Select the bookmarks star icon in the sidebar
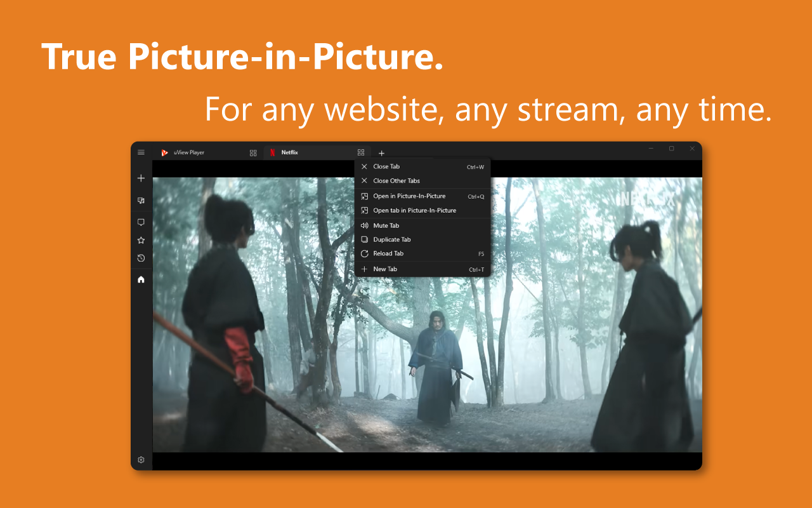The width and height of the screenshot is (812, 508). (x=141, y=240)
